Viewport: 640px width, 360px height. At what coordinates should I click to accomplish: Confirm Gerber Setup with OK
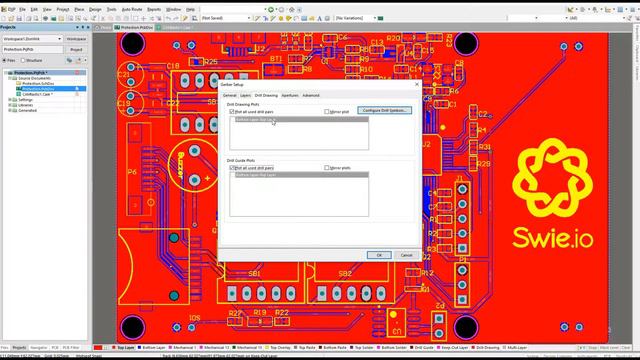point(379,255)
